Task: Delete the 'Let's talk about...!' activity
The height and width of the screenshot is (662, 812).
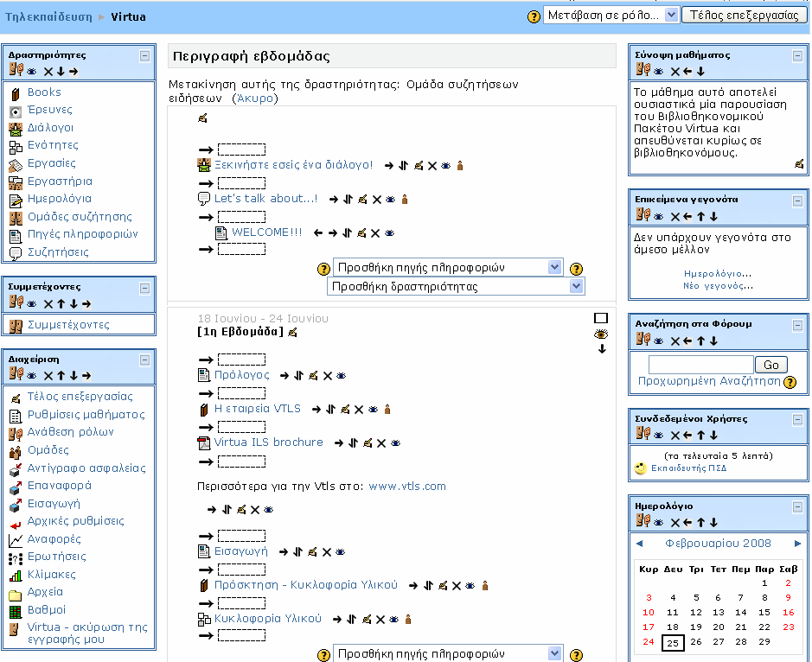Action: [377, 200]
